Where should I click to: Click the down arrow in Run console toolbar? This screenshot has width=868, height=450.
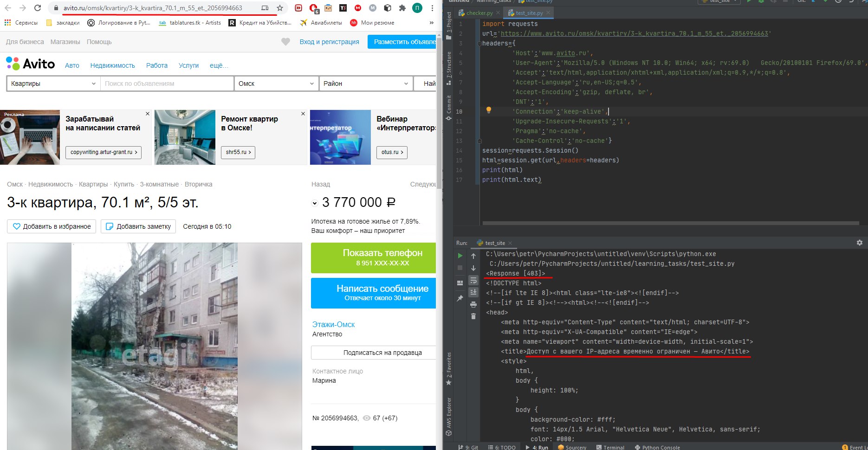click(473, 268)
